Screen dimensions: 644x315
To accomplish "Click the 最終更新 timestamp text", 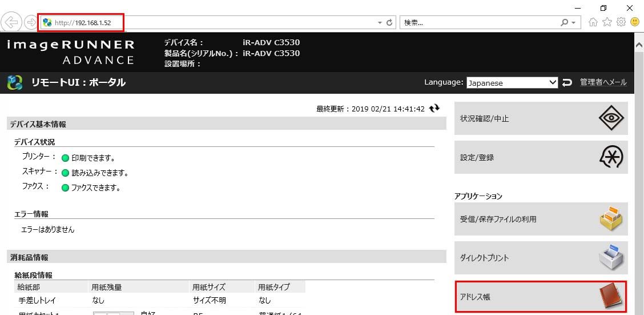I will 371,109.
